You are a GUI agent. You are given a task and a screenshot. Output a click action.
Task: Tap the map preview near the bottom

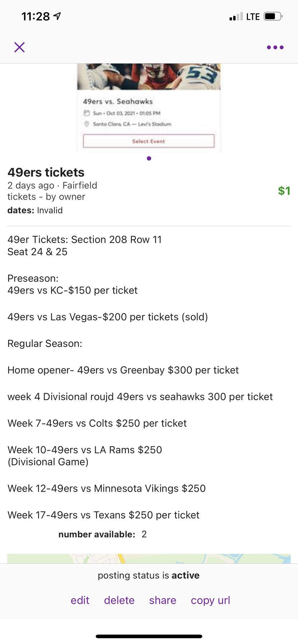149,557
